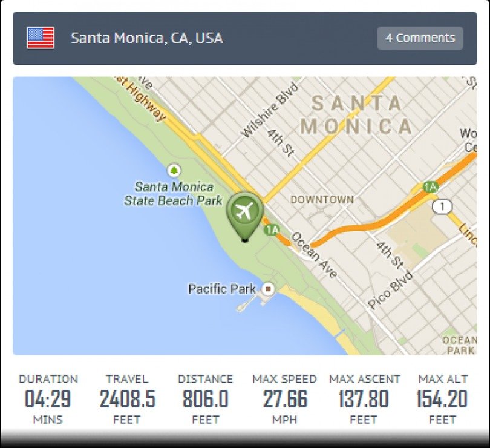490x448 pixels.
Task: Click the Distance stat 806.0 feet
Action: [x=205, y=399]
